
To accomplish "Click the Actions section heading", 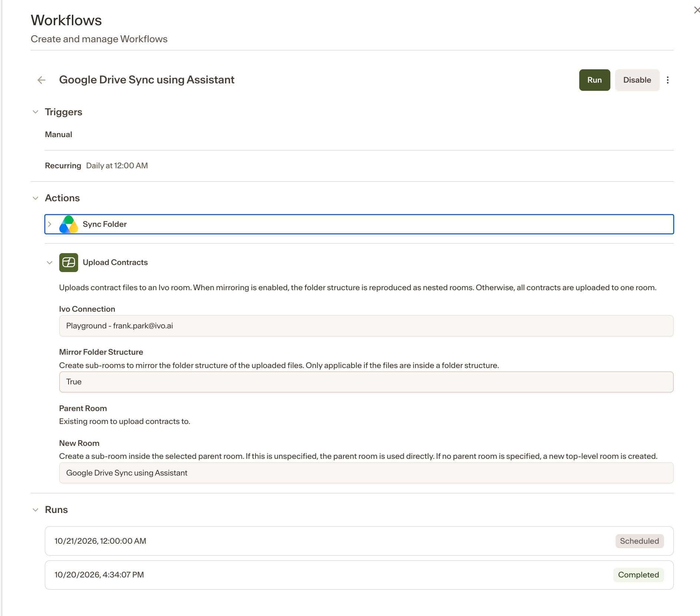I will pyautogui.click(x=62, y=198).
